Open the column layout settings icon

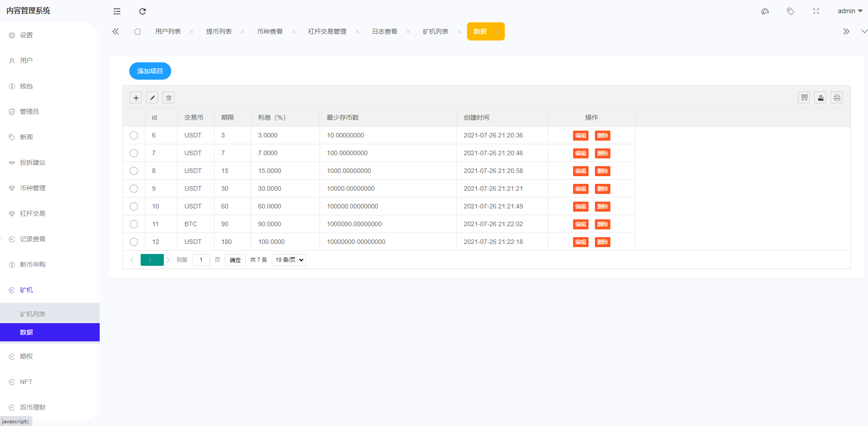coord(804,97)
